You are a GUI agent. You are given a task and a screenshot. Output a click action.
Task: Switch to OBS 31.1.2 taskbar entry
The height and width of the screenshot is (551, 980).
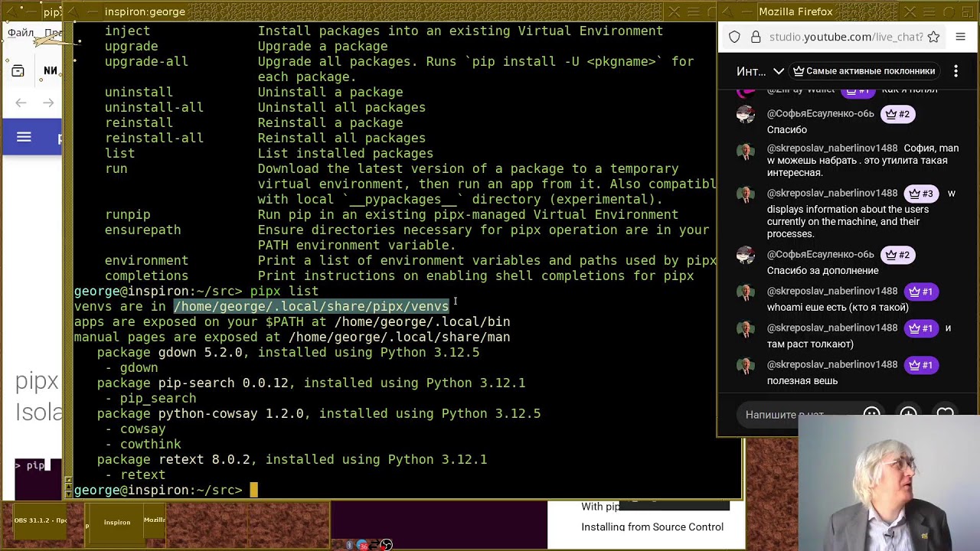41,520
